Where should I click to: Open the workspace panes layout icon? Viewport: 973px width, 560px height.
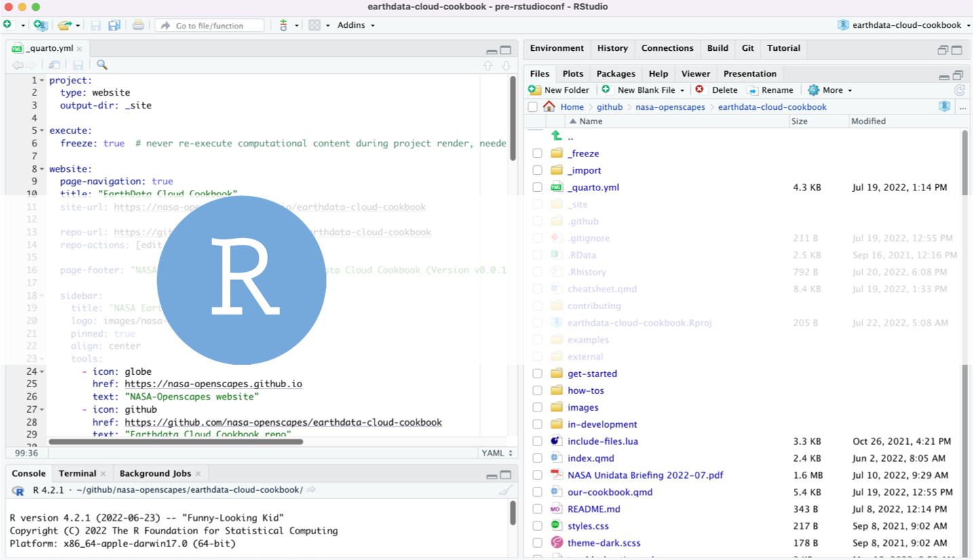pyautogui.click(x=315, y=25)
